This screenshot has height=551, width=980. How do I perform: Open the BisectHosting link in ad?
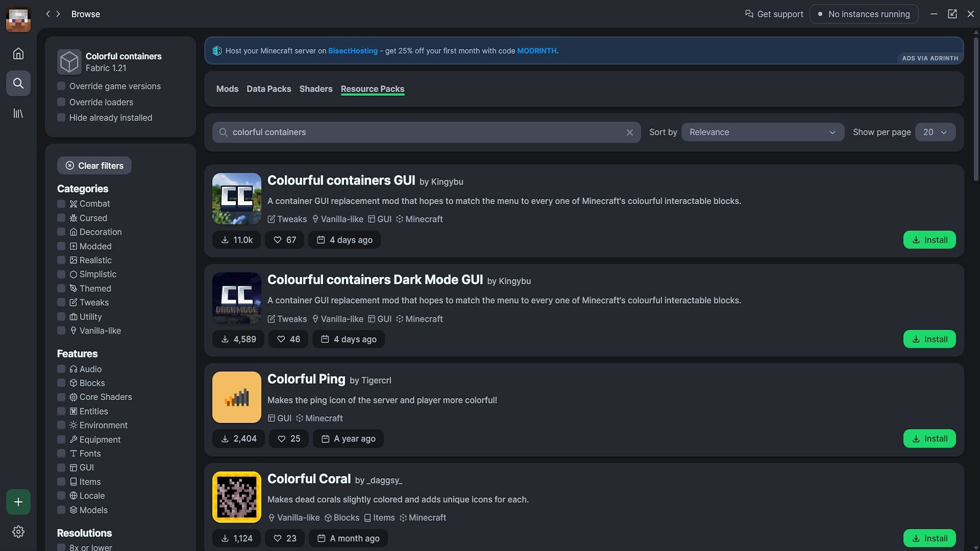353,51
